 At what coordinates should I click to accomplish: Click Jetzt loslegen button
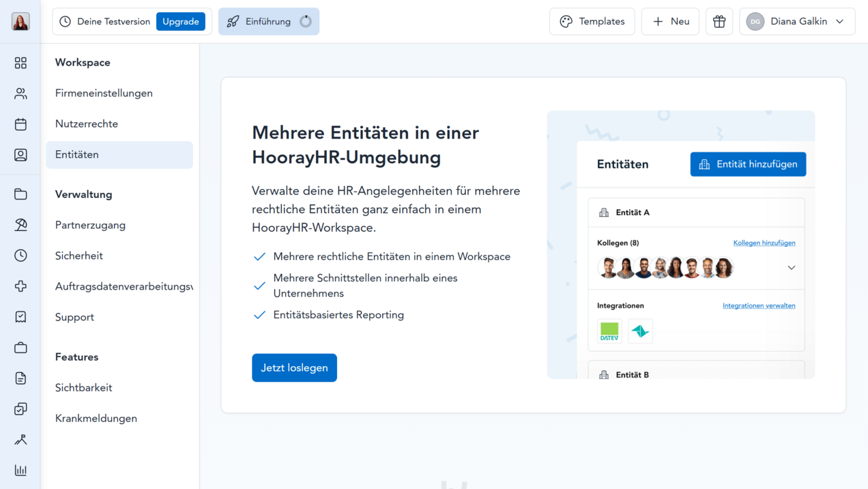(294, 367)
